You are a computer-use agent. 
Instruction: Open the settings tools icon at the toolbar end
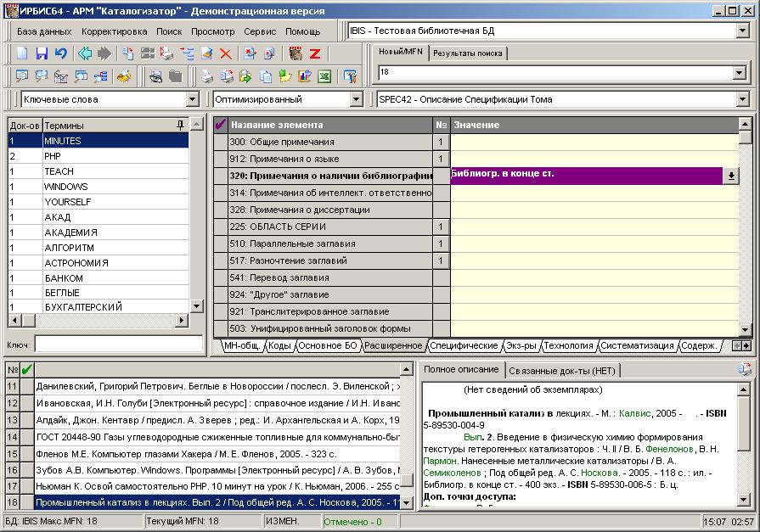(x=350, y=76)
